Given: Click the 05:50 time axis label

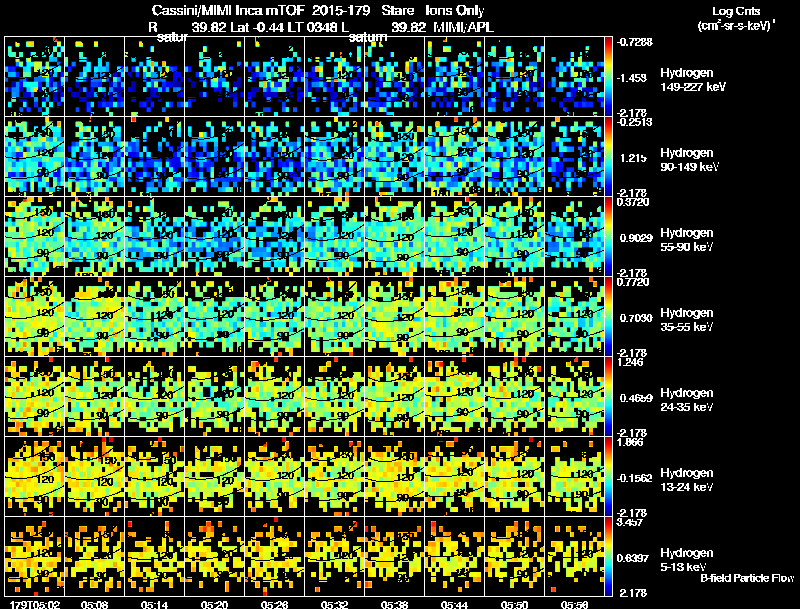Looking at the screenshot, I should (x=514, y=604).
